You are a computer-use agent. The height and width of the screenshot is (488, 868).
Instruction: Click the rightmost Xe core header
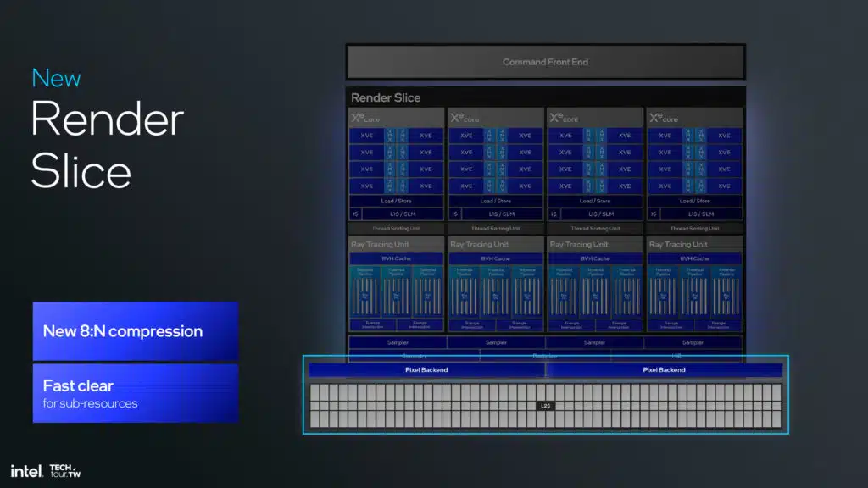[x=695, y=118]
